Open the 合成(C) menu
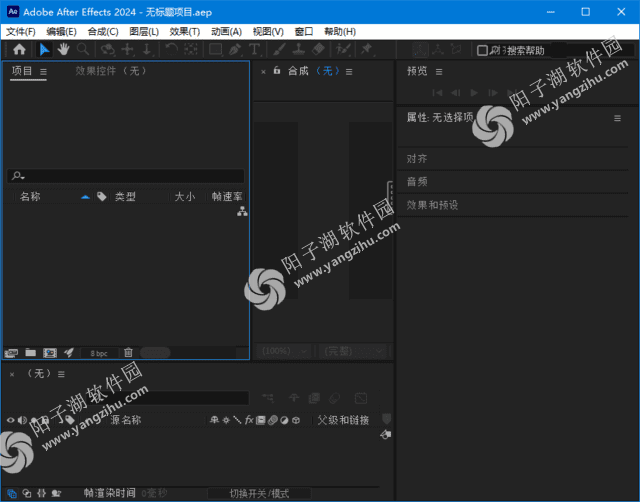Viewport: 640px width, 502px height. click(103, 32)
